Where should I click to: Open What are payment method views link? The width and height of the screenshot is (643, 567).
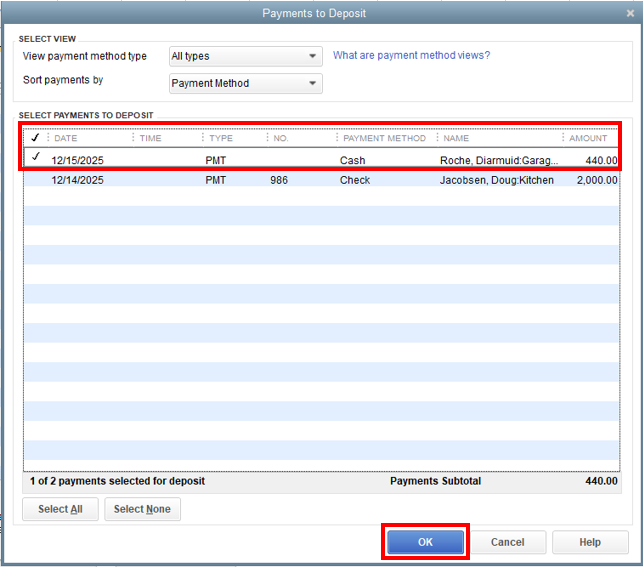411,55
